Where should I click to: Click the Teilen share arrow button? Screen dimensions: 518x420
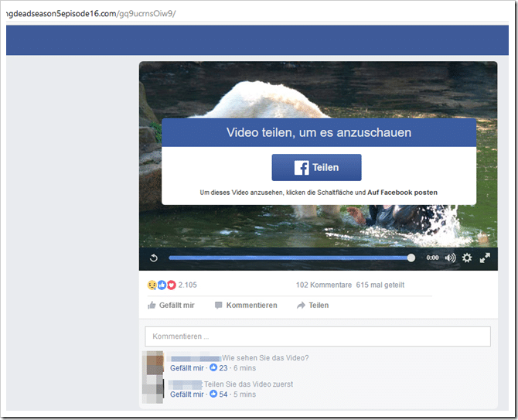click(x=312, y=305)
